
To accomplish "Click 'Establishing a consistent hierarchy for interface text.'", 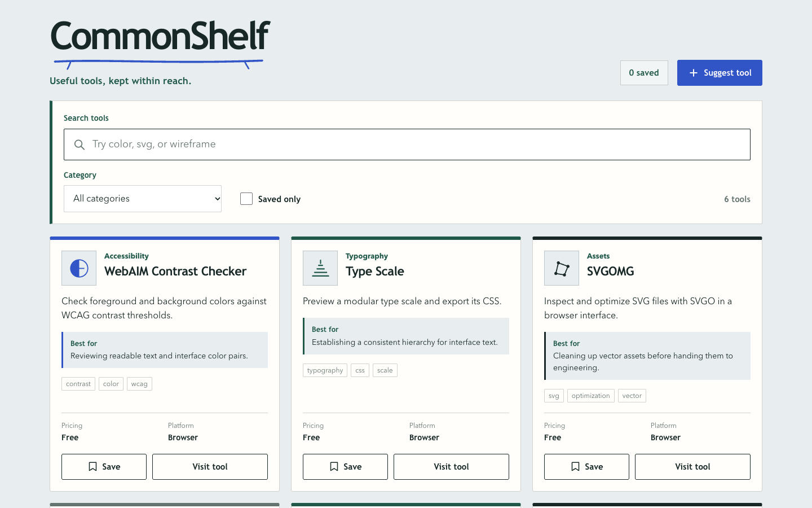I will pyautogui.click(x=405, y=342).
